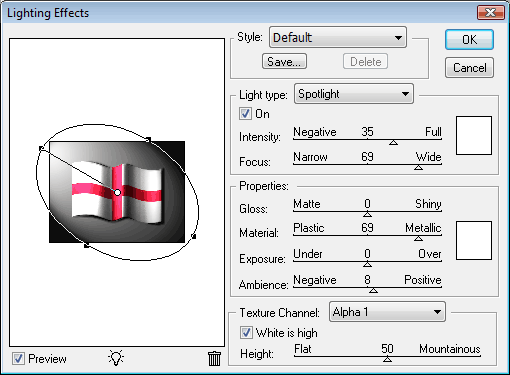Open the Light type dropdown showing Spotlight
Image resolution: width=510 pixels, height=375 pixels.
pos(354,94)
